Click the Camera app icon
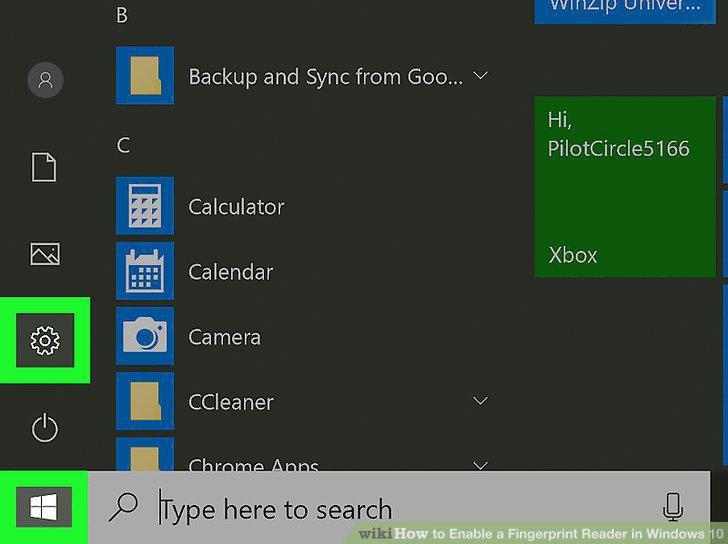The height and width of the screenshot is (544, 728). [145, 336]
